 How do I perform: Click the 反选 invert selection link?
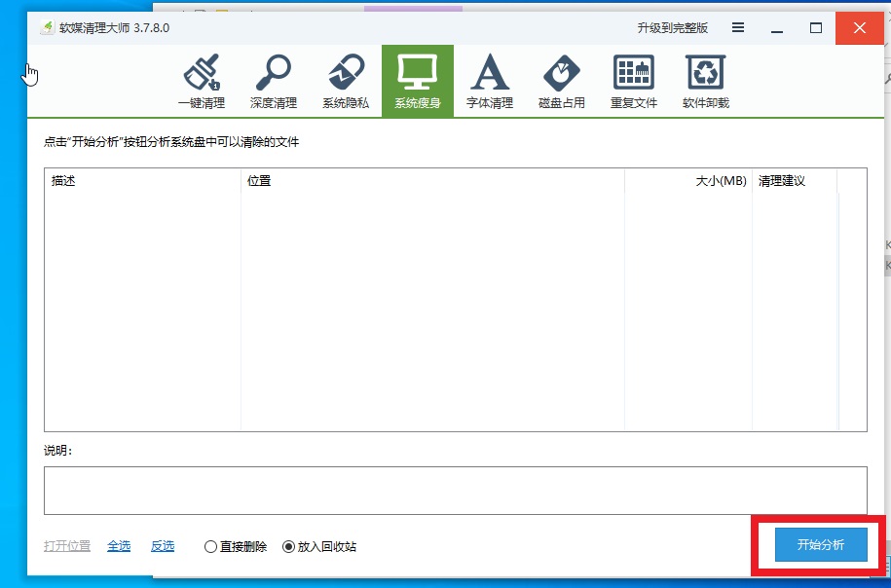click(x=163, y=546)
